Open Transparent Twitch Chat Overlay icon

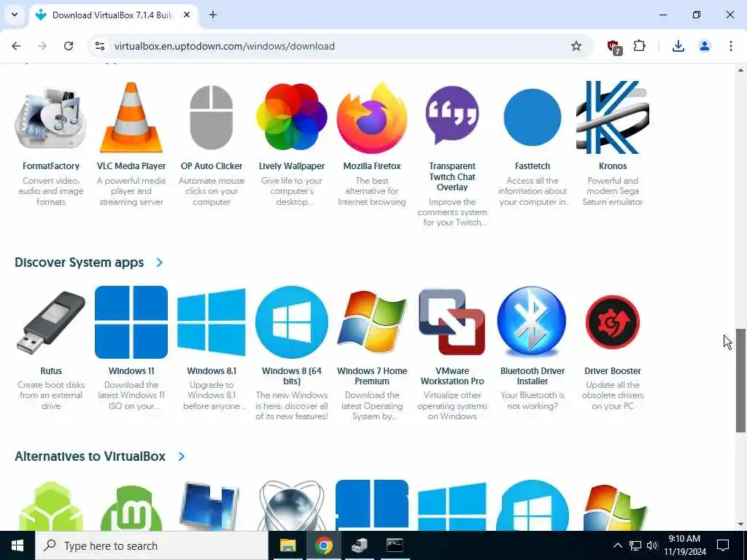tap(452, 115)
